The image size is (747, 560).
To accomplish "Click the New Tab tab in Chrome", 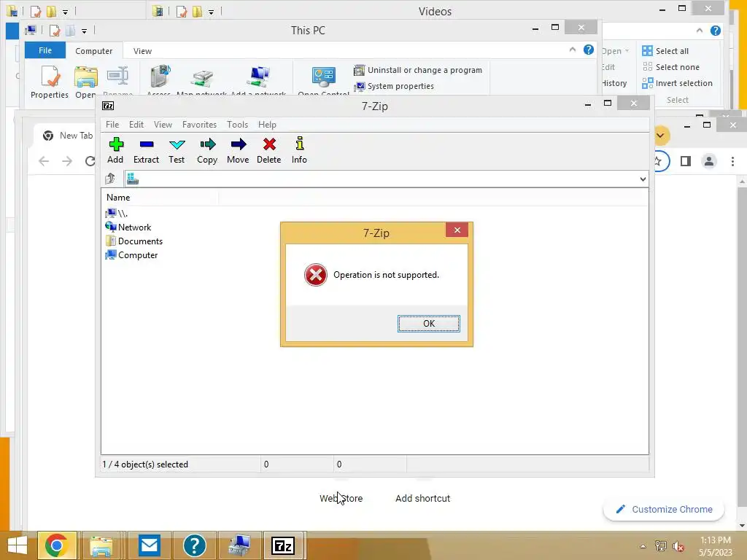I will tap(68, 136).
